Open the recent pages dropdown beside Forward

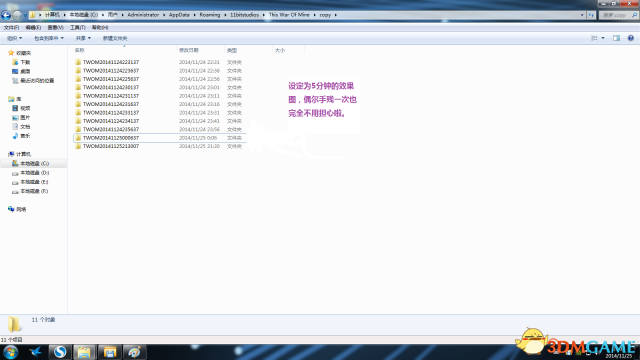point(25,16)
